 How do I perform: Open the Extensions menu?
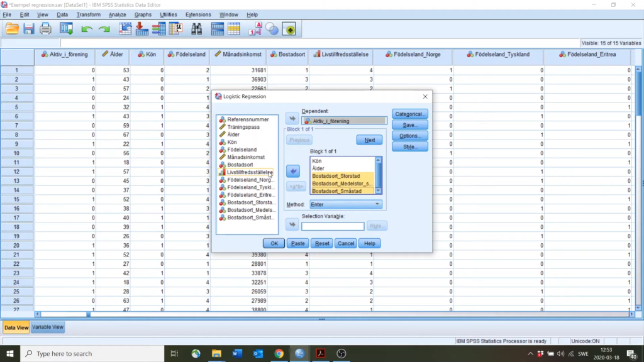(198, 14)
